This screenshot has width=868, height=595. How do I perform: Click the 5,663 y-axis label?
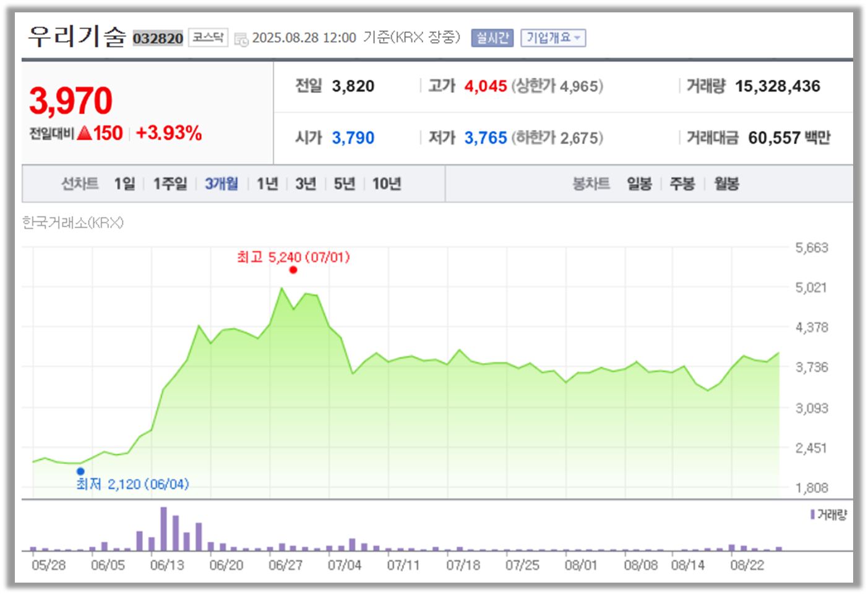click(x=812, y=248)
